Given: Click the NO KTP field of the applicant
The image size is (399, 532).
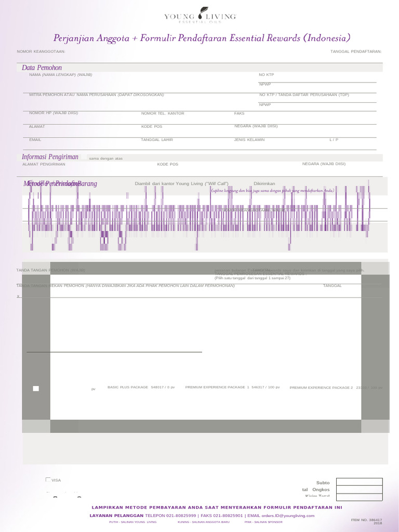Looking at the screenshot, I should click(x=317, y=78).
